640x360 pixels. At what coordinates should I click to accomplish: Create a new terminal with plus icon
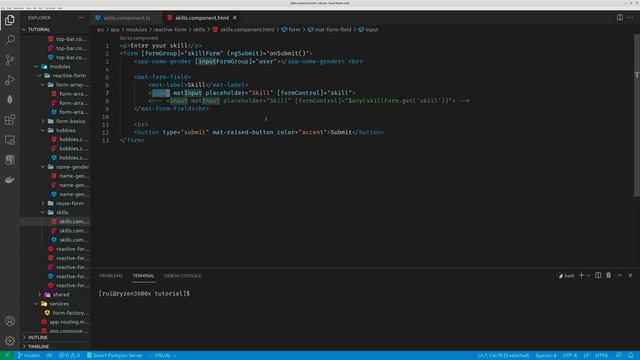pyautogui.click(x=581, y=276)
